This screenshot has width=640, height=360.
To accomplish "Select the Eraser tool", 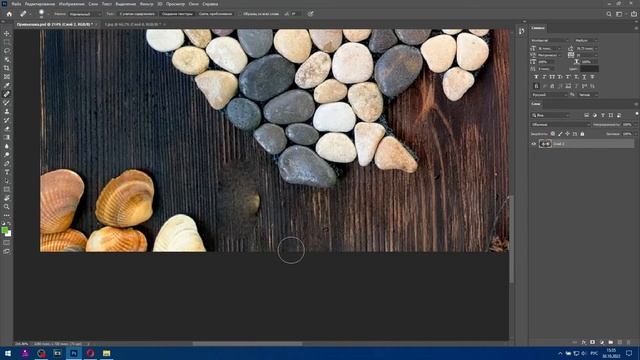I will tap(7, 129).
